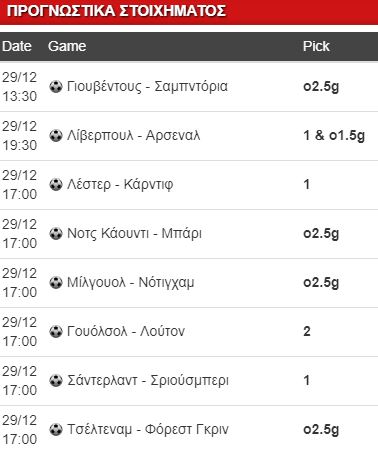Click the 29/12 13:30 date cell
The width and height of the screenshot is (378, 451).
pos(19,87)
